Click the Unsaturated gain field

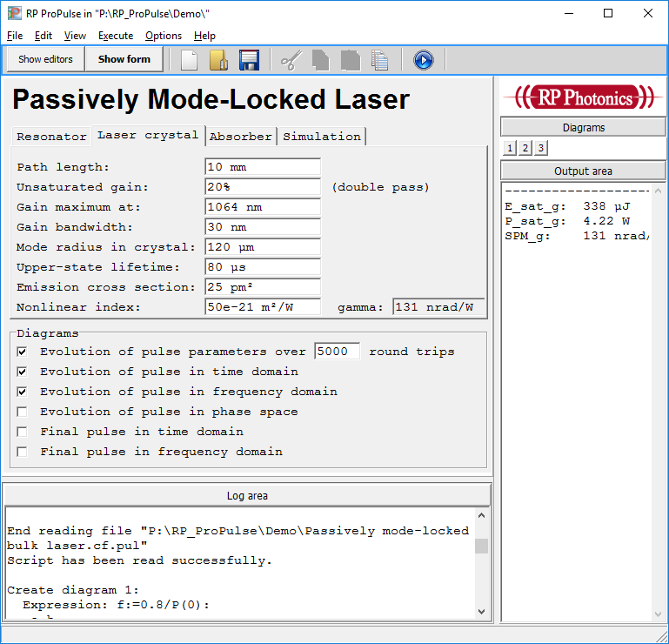pyautogui.click(x=263, y=187)
